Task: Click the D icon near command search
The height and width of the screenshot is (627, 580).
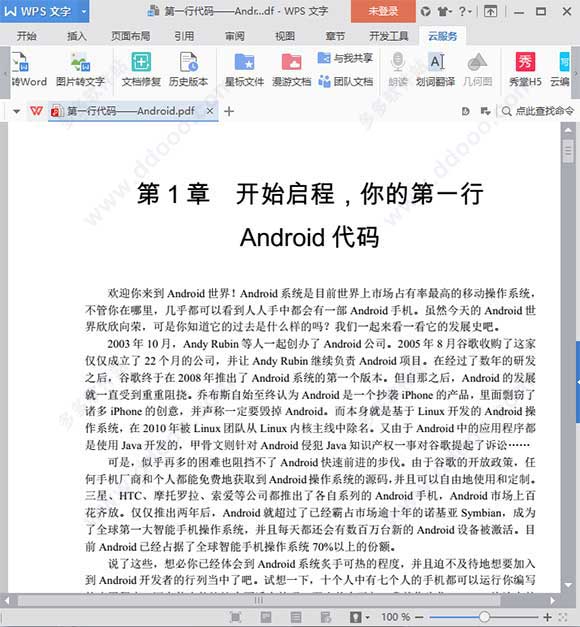Action: pyautogui.click(x=465, y=111)
